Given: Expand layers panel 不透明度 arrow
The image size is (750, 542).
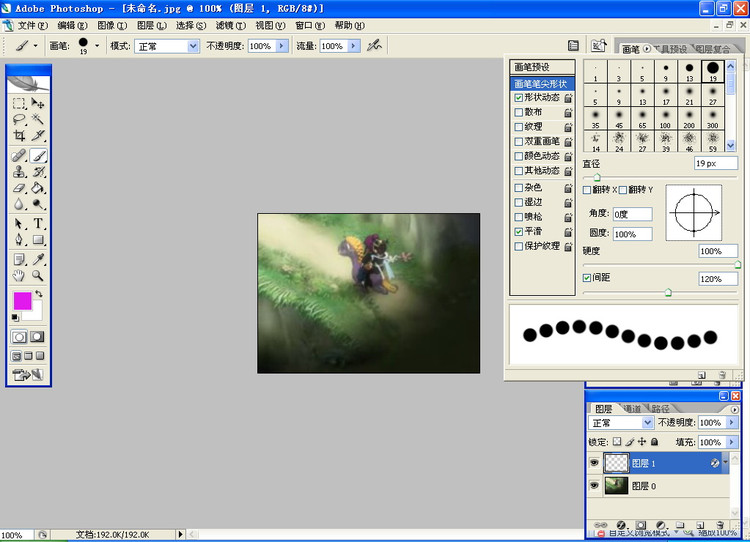Looking at the screenshot, I should [x=731, y=422].
